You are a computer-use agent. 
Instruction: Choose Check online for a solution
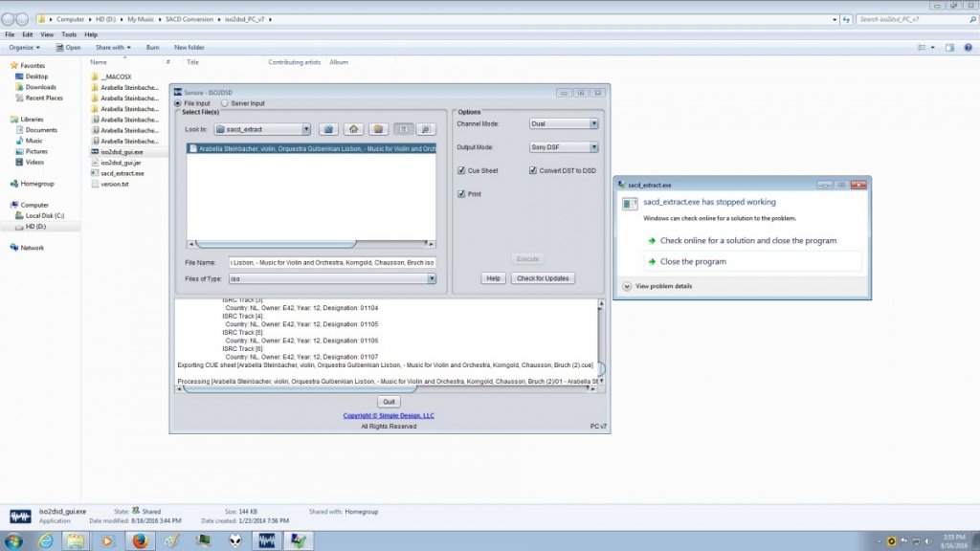[748, 240]
